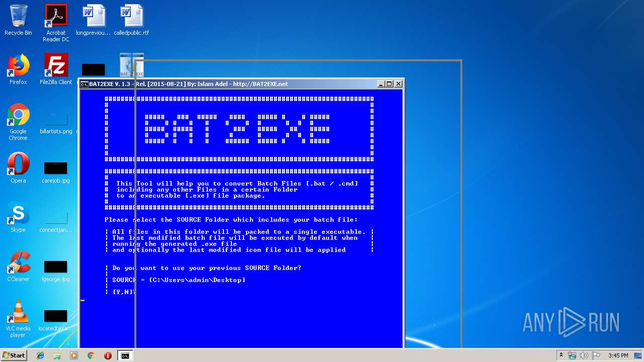Select the longprevious Word document icon

pyautogui.click(x=94, y=20)
